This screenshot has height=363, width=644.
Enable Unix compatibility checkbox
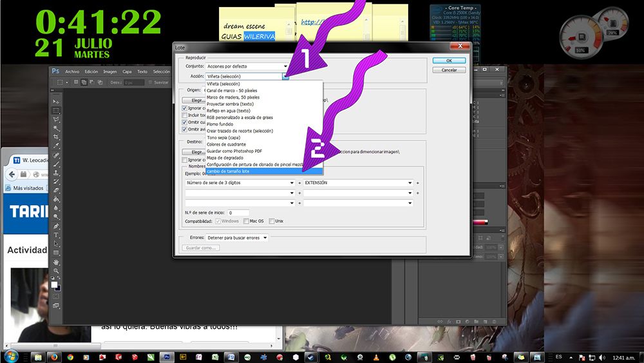(x=272, y=221)
